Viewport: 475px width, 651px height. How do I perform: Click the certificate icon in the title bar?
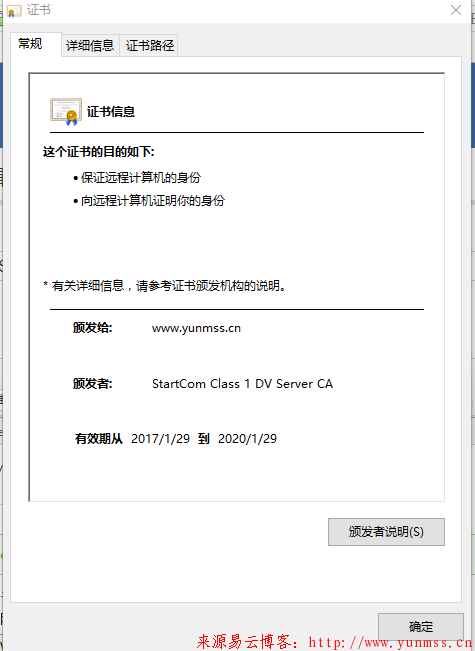[14, 10]
